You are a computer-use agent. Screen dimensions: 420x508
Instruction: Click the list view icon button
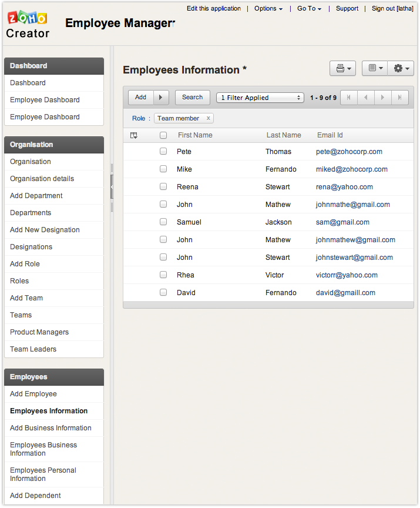coord(374,69)
